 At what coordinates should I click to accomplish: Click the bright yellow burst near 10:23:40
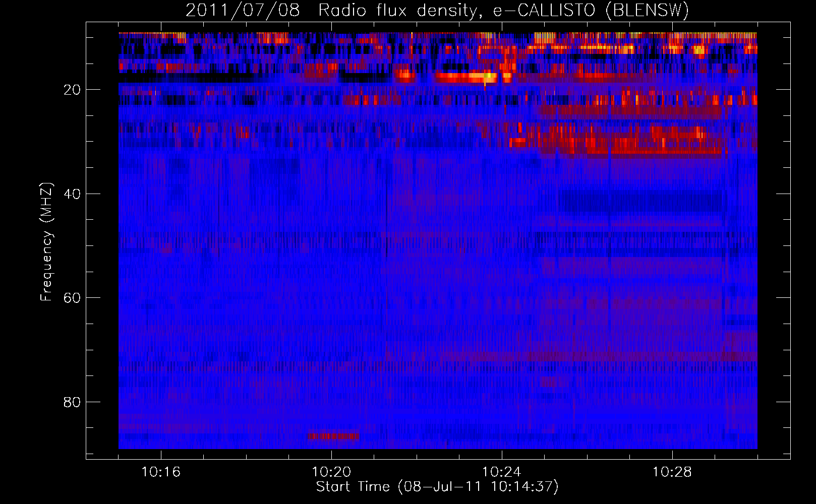tap(488, 77)
